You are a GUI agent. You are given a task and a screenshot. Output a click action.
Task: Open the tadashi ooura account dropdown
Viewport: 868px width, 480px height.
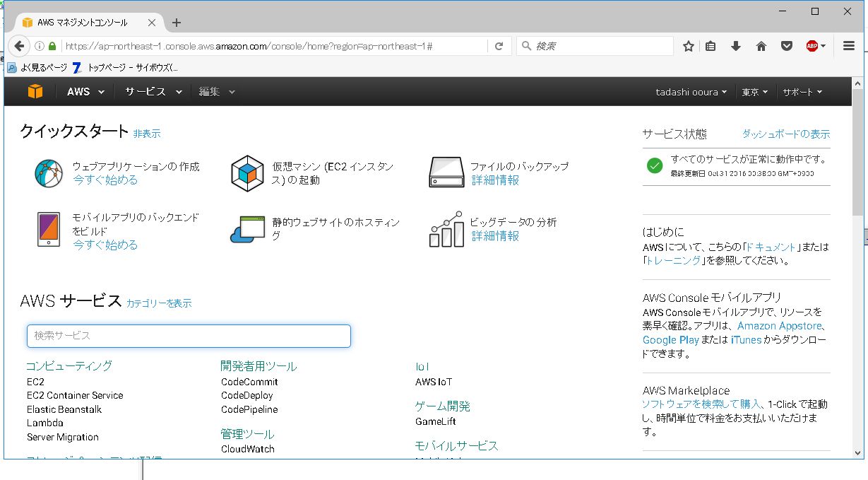(691, 92)
